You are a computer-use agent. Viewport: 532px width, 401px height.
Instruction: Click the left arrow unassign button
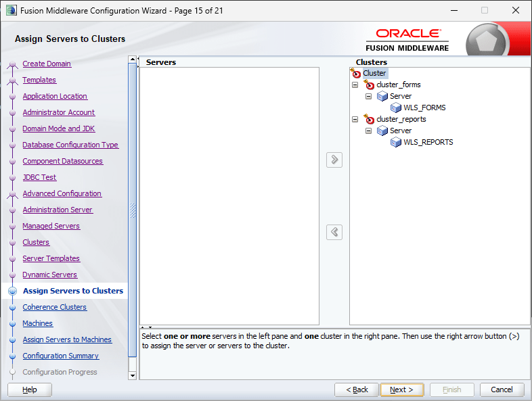tap(334, 232)
